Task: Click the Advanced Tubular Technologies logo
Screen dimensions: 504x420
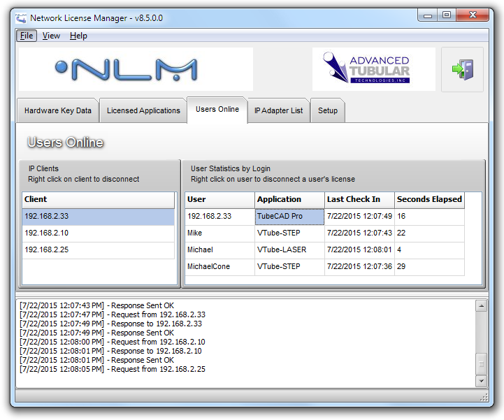Action: [x=373, y=69]
